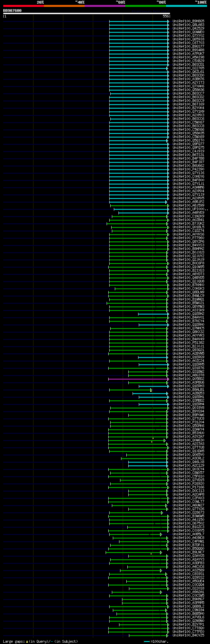Open hit UniRef100_A8J599

click(x=188, y=205)
